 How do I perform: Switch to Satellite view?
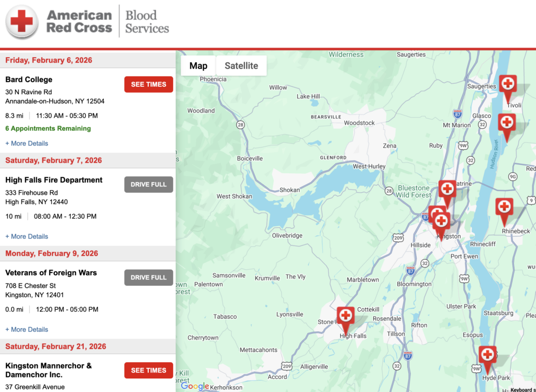241,65
